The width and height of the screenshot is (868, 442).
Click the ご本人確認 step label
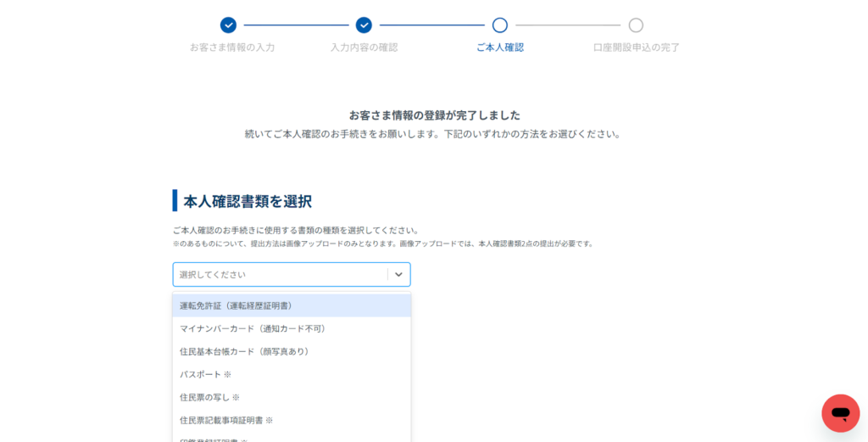[x=500, y=48]
